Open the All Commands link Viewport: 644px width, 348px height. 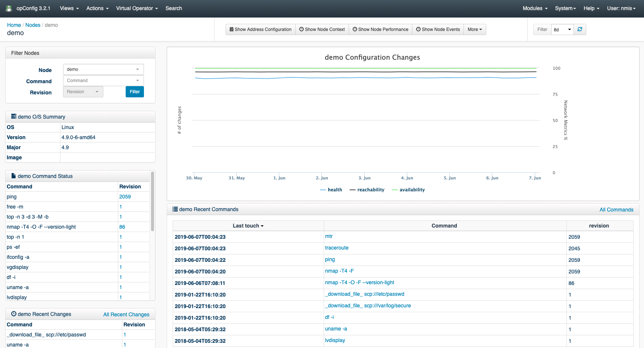(616, 210)
